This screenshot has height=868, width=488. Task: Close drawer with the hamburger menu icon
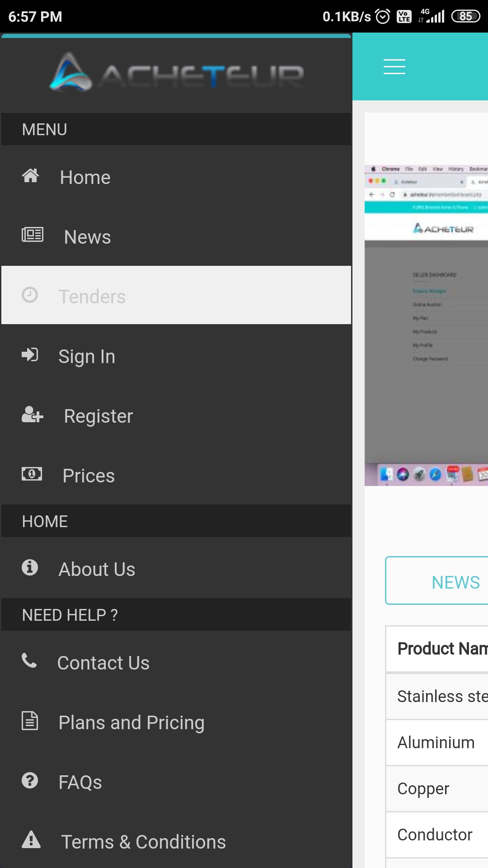(x=394, y=66)
